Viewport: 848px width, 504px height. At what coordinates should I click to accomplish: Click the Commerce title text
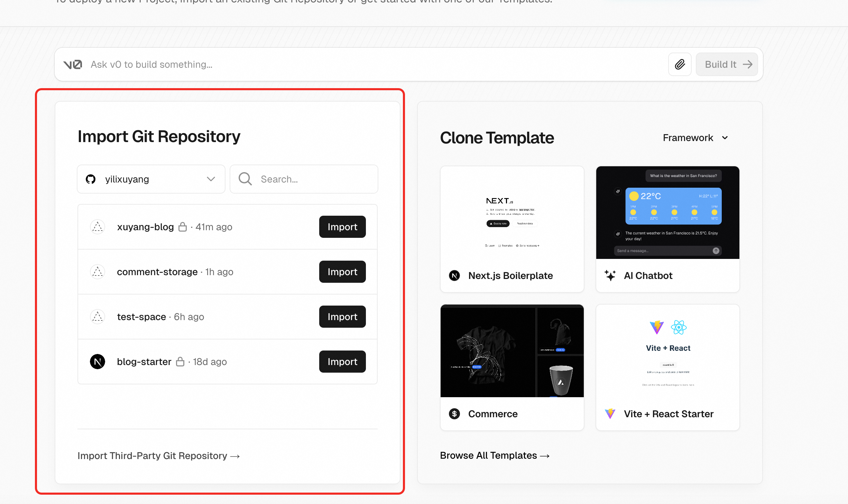493,414
